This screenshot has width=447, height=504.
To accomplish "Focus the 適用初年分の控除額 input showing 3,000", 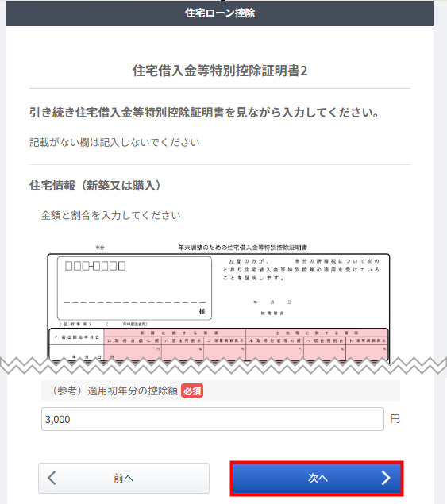I will pyautogui.click(x=213, y=419).
